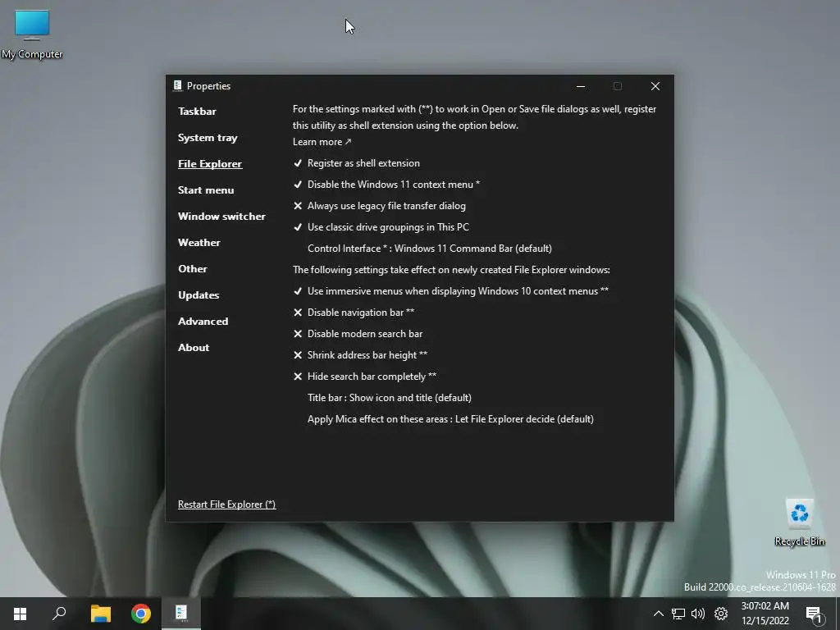This screenshot has width=840, height=630.
Task: Change Control Interface Command Bar option
Action: [429, 249]
